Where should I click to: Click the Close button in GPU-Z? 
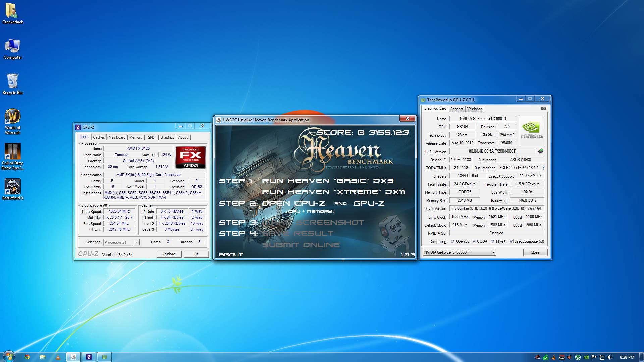pyautogui.click(x=535, y=252)
